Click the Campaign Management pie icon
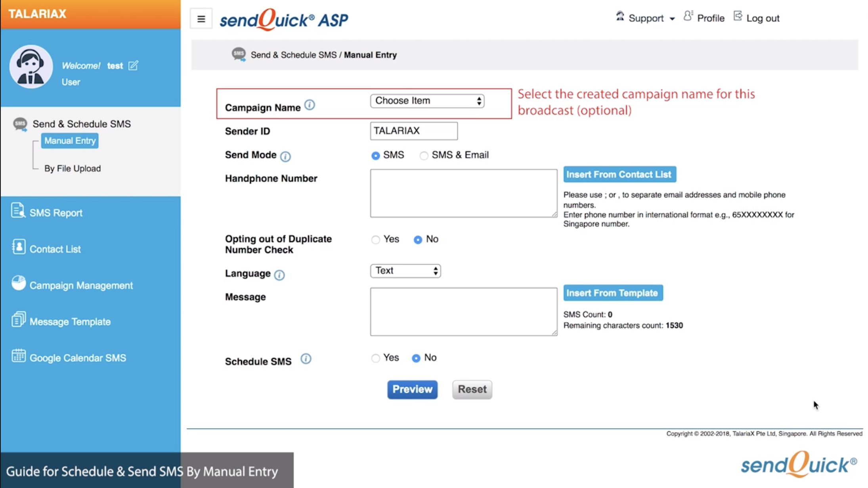The image size is (868, 488). click(18, 283)
